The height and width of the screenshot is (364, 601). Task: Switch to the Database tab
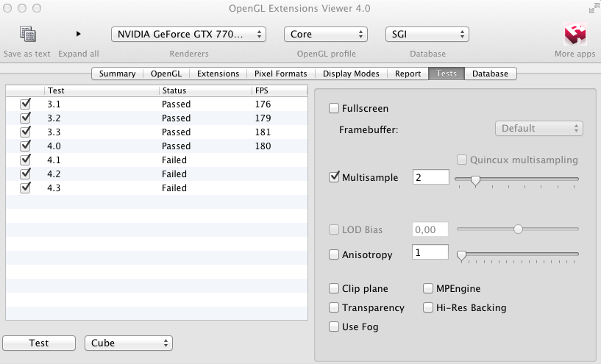tap(490, 74)
